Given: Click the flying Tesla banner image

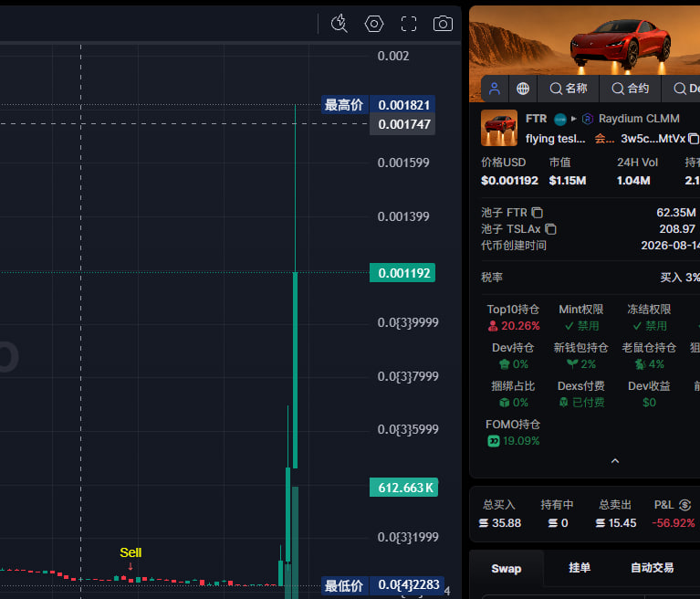Looking at the screenshot, I should click(585, 40).
